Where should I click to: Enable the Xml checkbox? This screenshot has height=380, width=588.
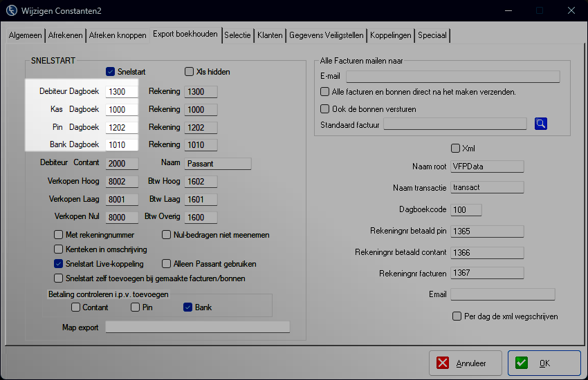pyautogui.click(x=455, y=149)
